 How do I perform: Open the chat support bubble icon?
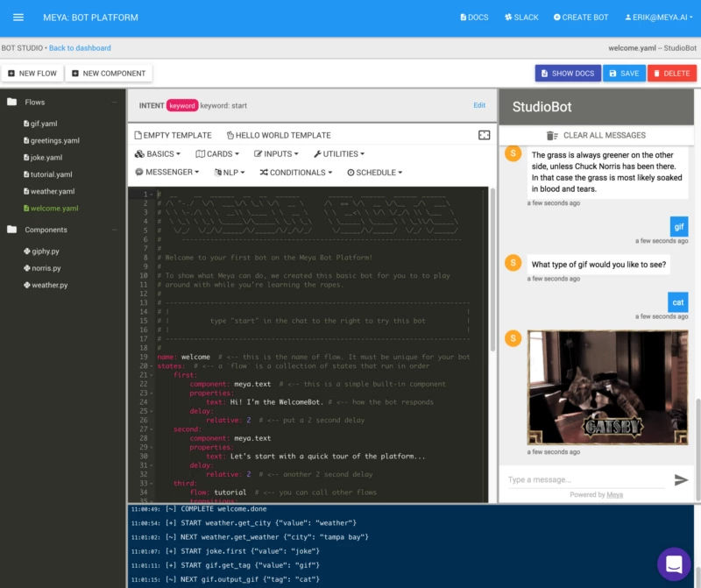(x=674, y=563)
